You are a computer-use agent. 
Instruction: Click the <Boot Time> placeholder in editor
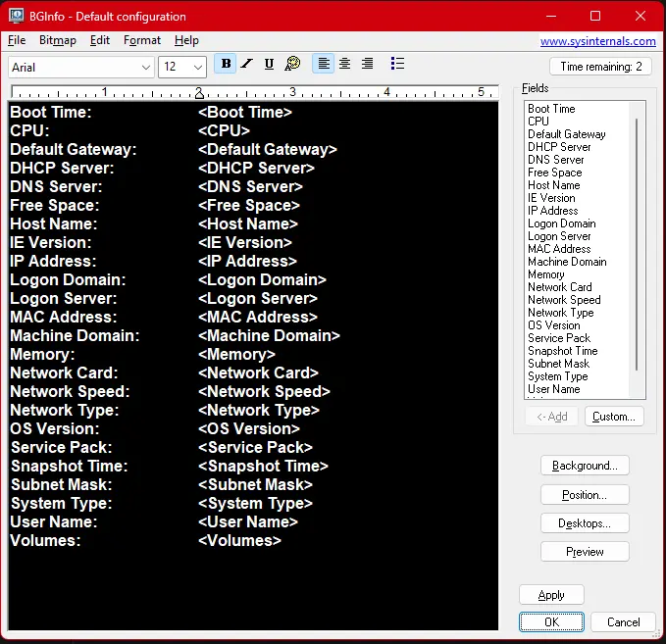(245, 112)
